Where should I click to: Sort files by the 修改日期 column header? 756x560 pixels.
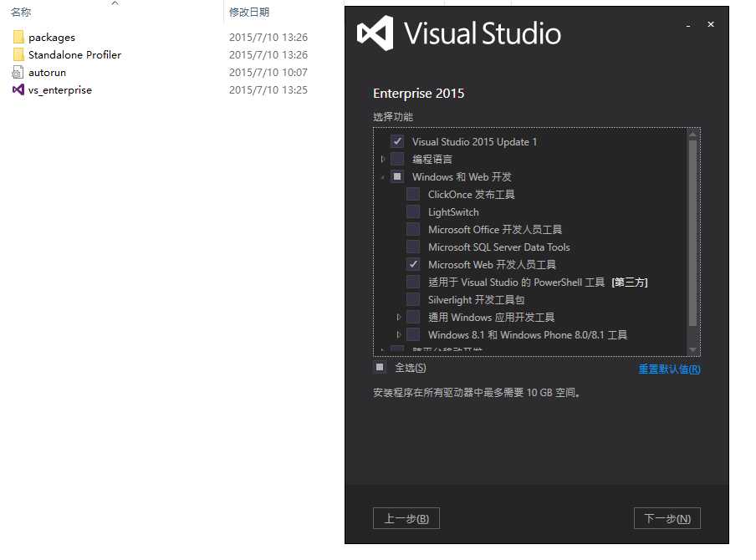[x=249, y=12]
